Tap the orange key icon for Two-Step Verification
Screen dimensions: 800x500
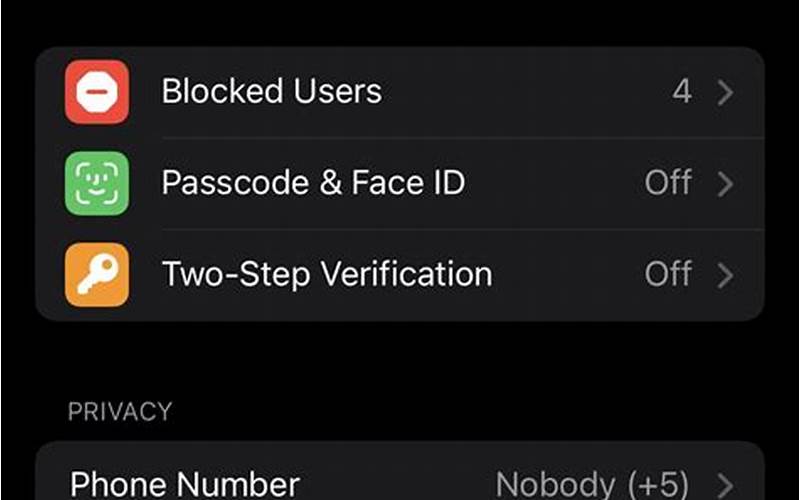pos(97,274)
